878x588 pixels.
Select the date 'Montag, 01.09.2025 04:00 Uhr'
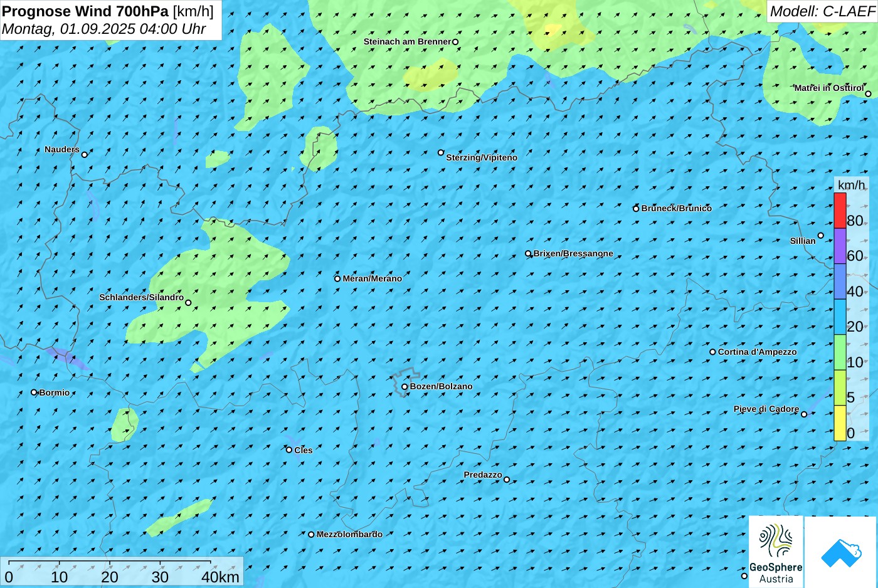[x=104, y=29]
